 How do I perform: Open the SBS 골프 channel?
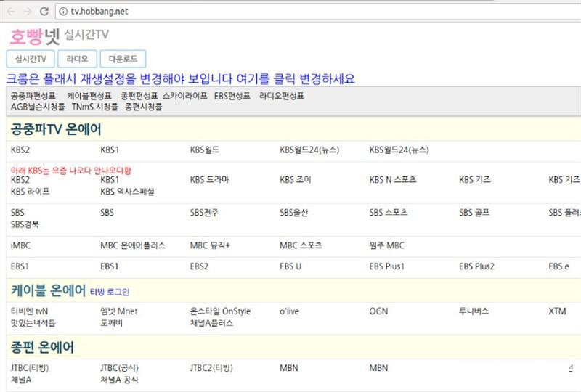point(474,213)
